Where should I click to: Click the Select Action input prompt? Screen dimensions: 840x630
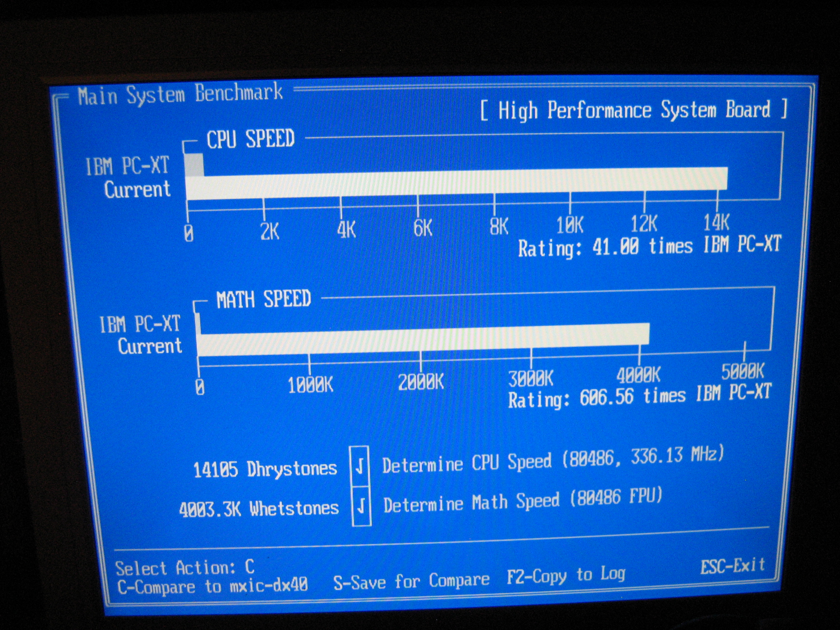click(185, 568)
